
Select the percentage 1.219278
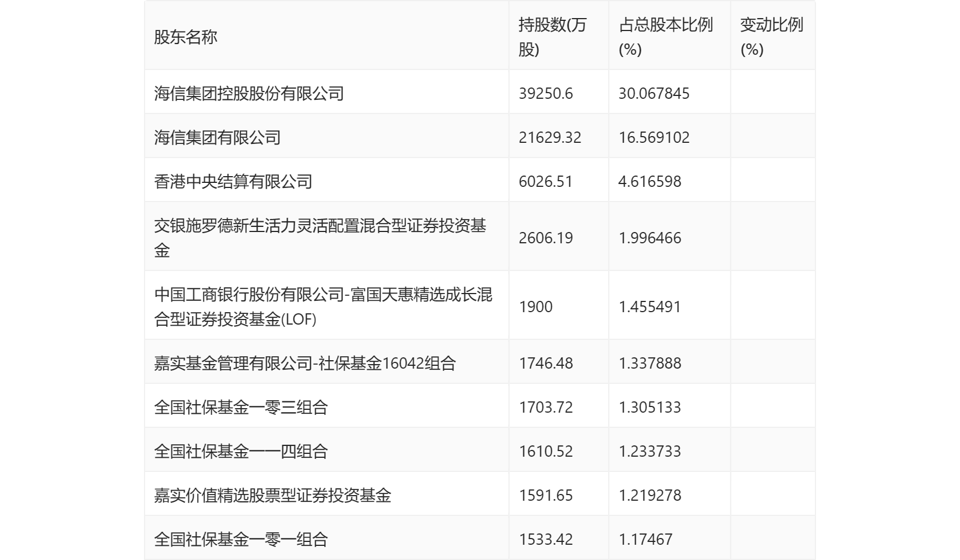tap(650, 495)
